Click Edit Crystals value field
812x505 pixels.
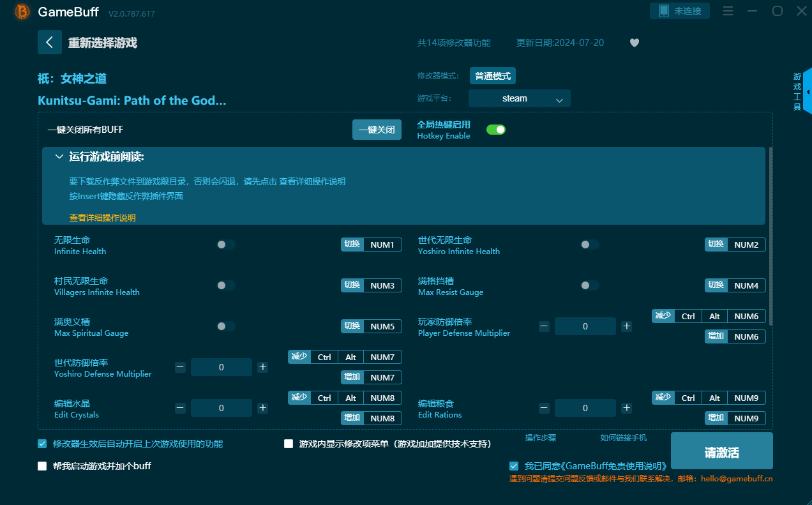222,408
